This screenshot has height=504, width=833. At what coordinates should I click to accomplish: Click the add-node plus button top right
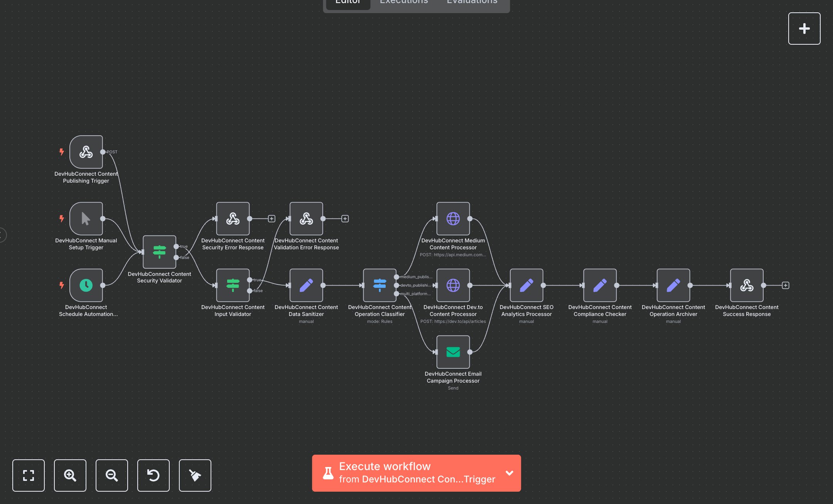pos(804,28)
